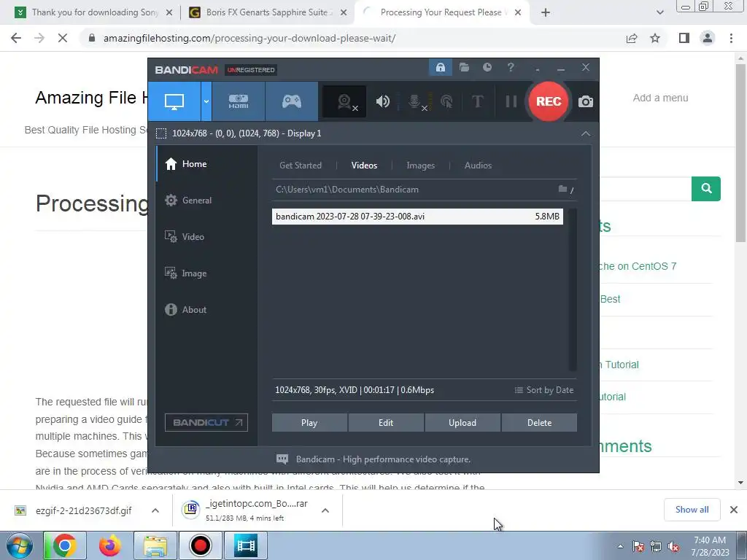This screenshot has height=560, width=747.
Task: Open Video settings in sidebar
Action: tap(207, 237)
